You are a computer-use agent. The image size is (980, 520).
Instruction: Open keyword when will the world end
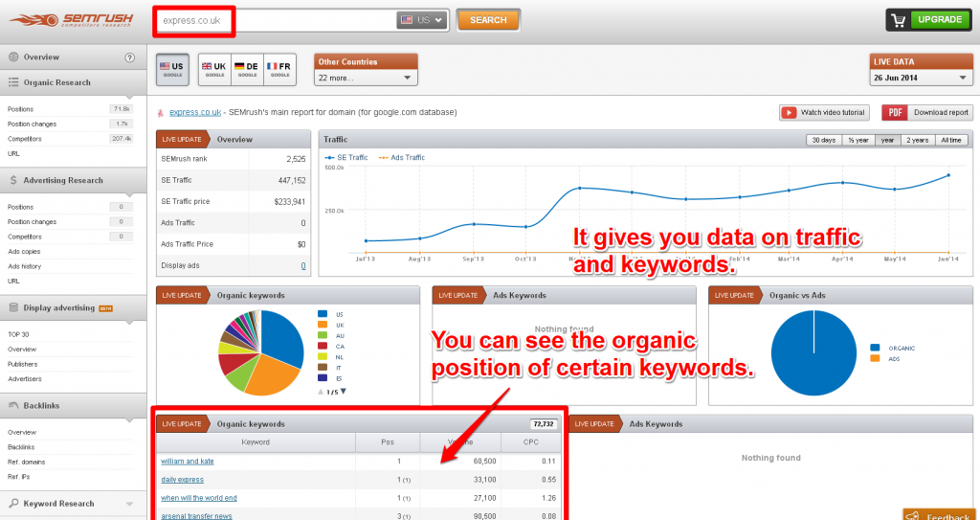point(199,498)
